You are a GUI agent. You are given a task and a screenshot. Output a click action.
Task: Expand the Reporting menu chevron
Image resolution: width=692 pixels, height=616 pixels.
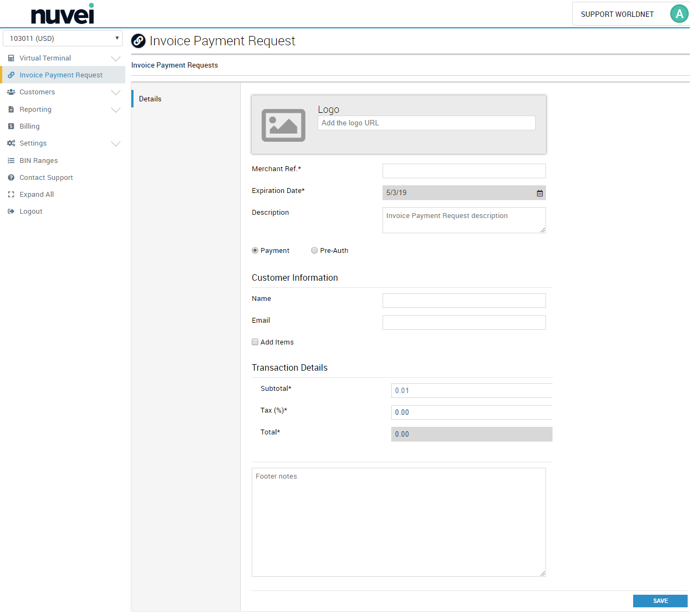116,110
